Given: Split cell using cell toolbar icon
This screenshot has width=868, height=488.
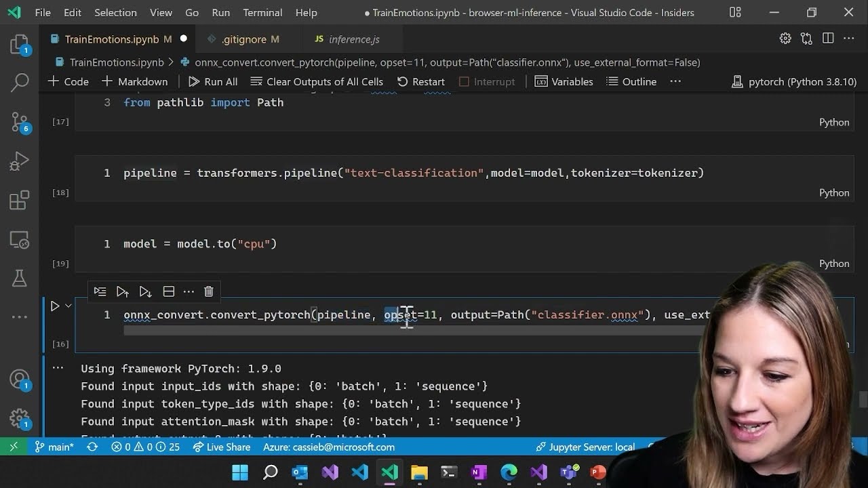Looking at the screenshot, I should click(x=169, y=291).
